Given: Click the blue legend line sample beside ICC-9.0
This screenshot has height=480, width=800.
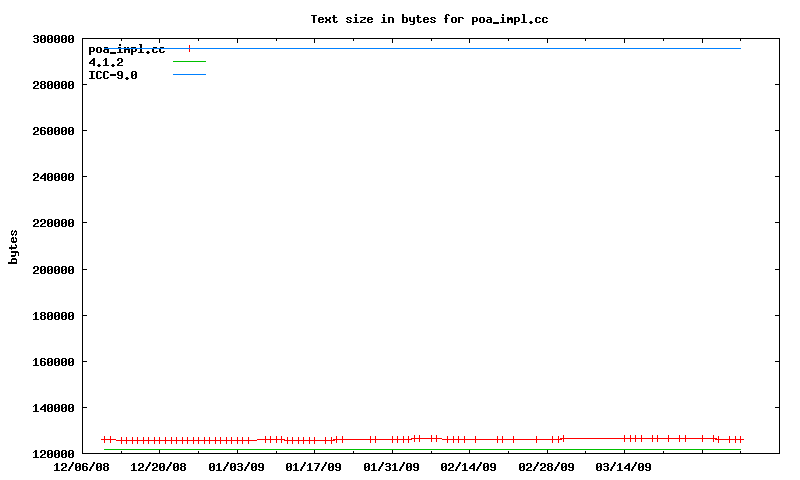Looking at the screenshot, I should 189,75.
